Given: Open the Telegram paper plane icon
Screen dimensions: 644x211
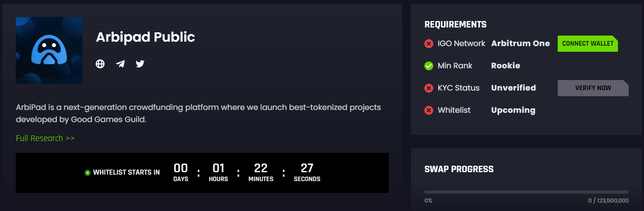Looking at the screenshot, I should click(x=120, y=64).
